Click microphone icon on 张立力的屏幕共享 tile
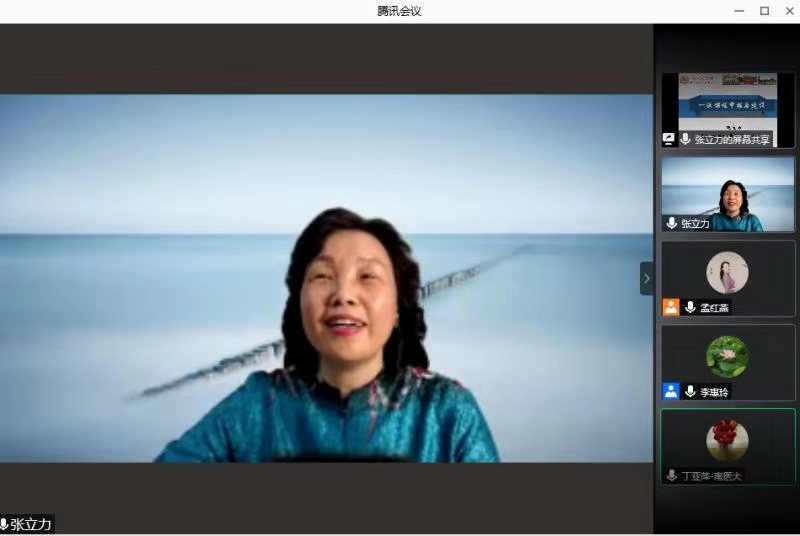 tap(686, 140)
